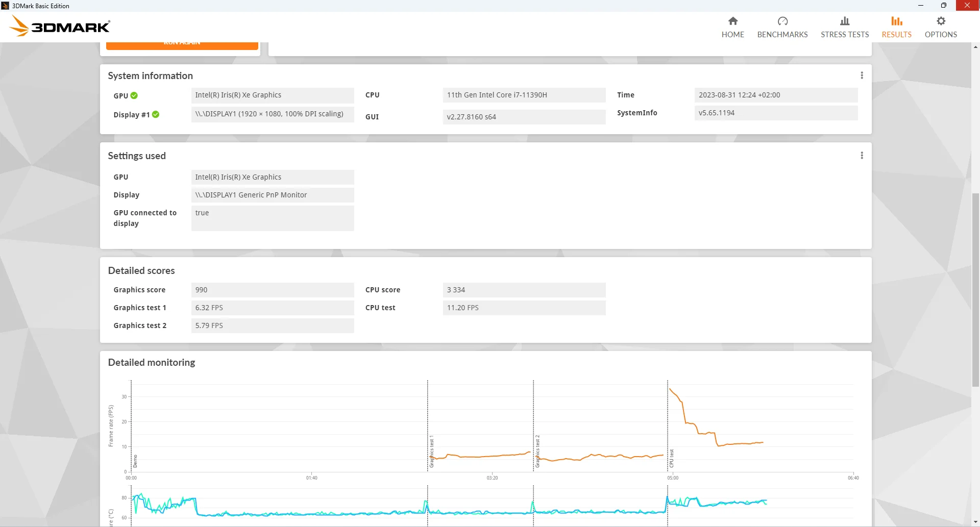
Task: Select the BENCHMARKS tab label
Action: coord(782,35)
